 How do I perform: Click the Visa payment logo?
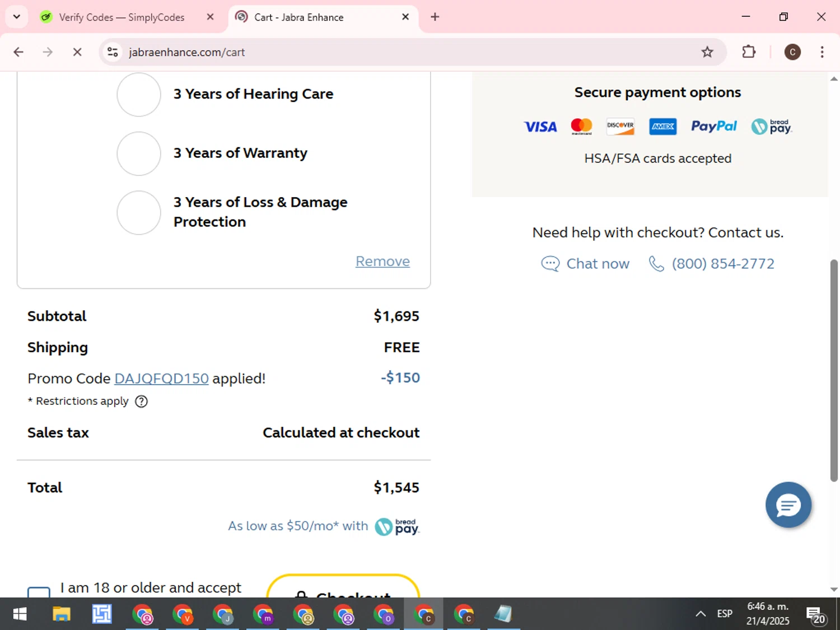click(540, 127)
